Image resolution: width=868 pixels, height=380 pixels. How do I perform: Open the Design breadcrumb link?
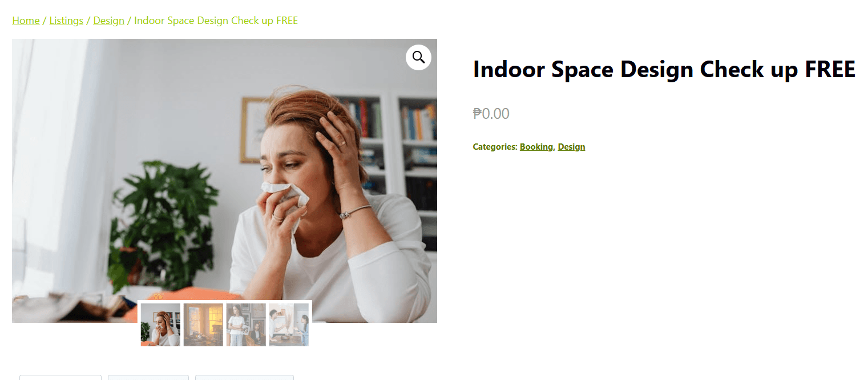pos(108,21)
